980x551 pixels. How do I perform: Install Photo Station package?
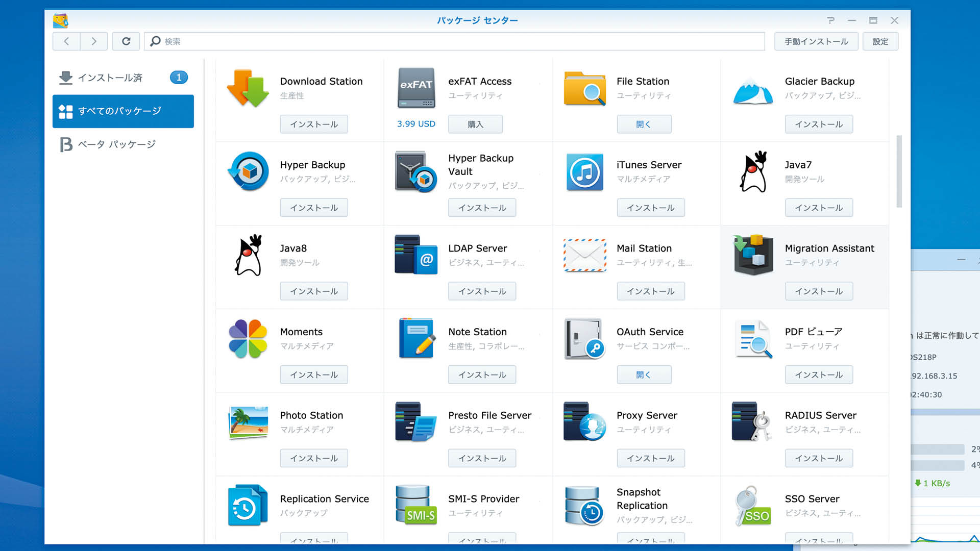coord(314,458)
